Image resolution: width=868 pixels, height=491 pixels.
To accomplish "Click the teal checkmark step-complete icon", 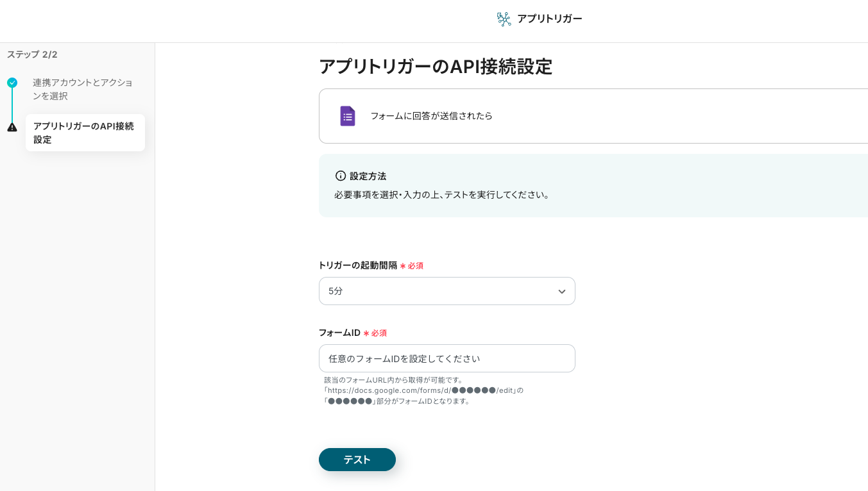I will point(12,83).
